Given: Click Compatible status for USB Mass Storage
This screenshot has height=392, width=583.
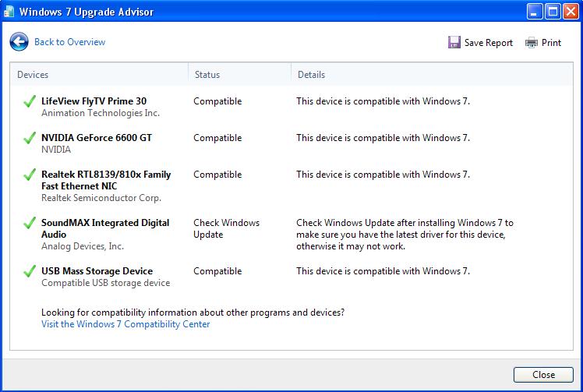Looking at the screenshot, I should tap(217, 271).
